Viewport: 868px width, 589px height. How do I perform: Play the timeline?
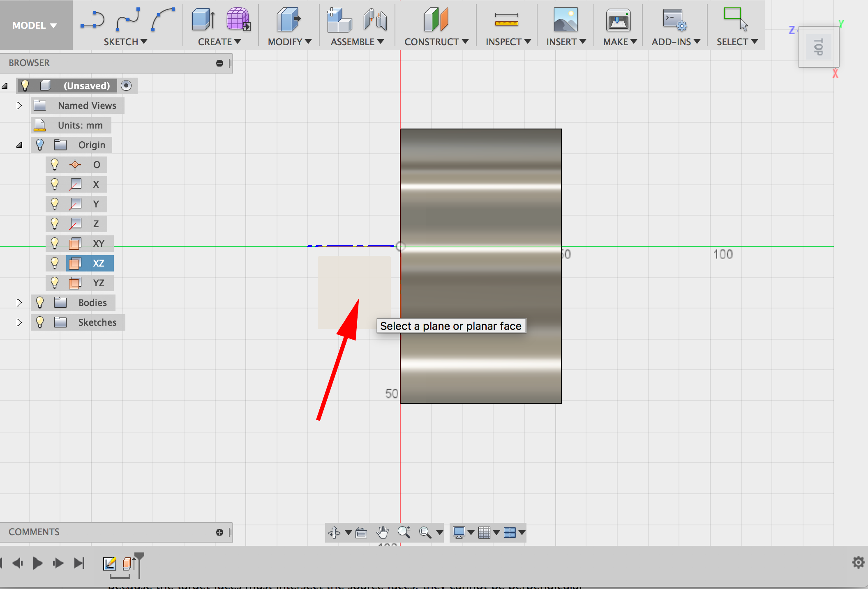point(38,563)
